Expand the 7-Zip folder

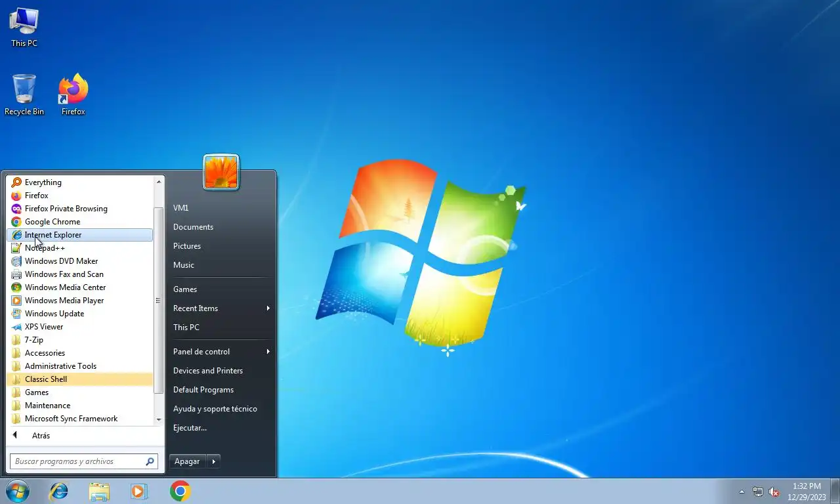[x=79, y=340]
